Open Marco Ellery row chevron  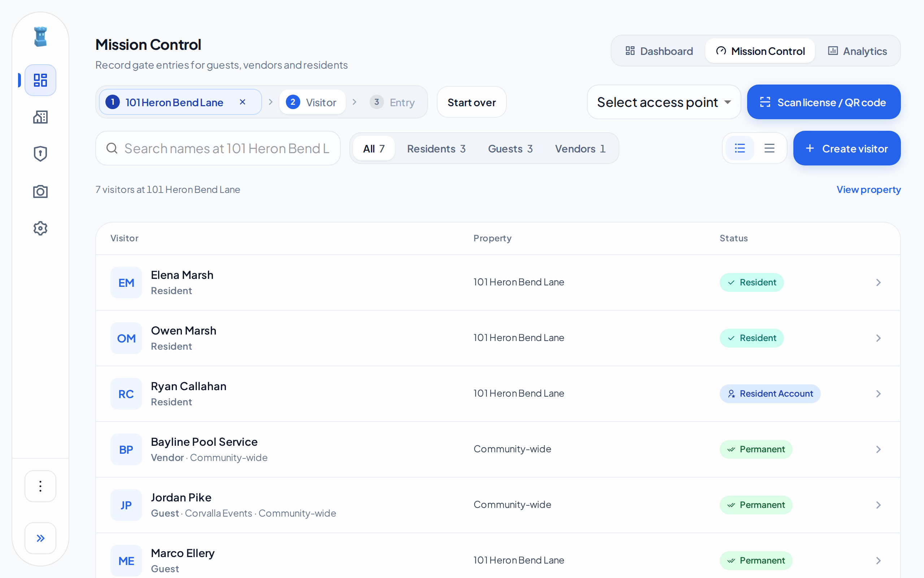[878, 561]
